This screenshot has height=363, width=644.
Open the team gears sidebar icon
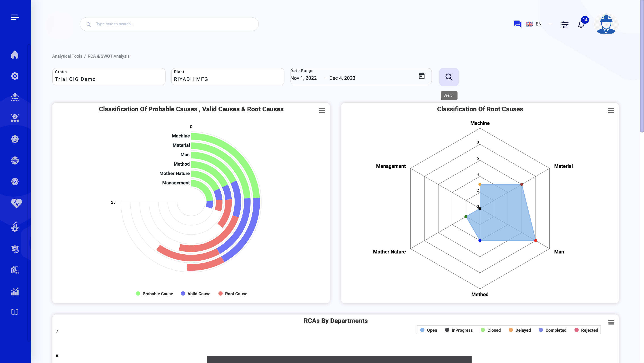pos(15,97)
